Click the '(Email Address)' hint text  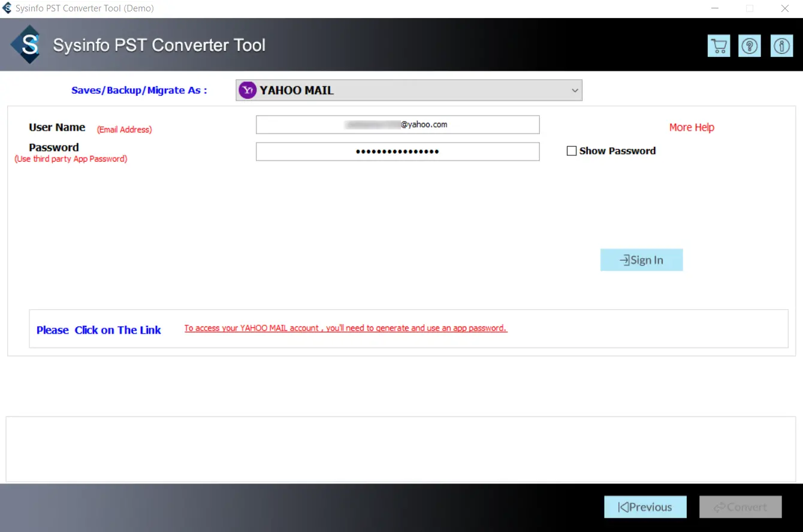point(125,129)
